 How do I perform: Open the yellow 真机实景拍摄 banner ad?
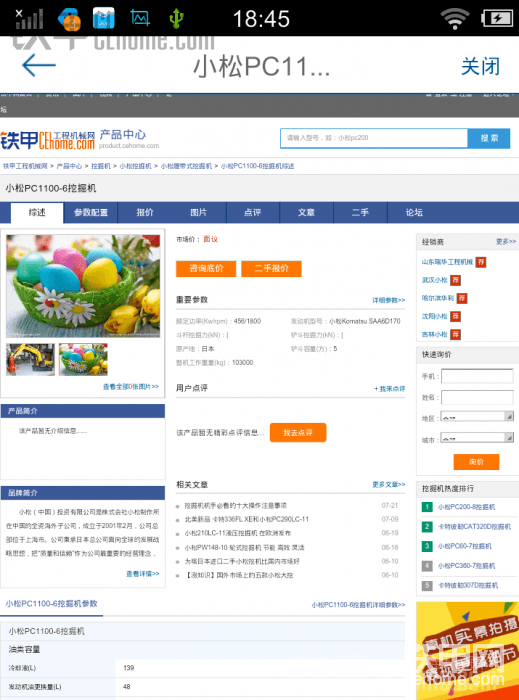click(x=467, y=651)
